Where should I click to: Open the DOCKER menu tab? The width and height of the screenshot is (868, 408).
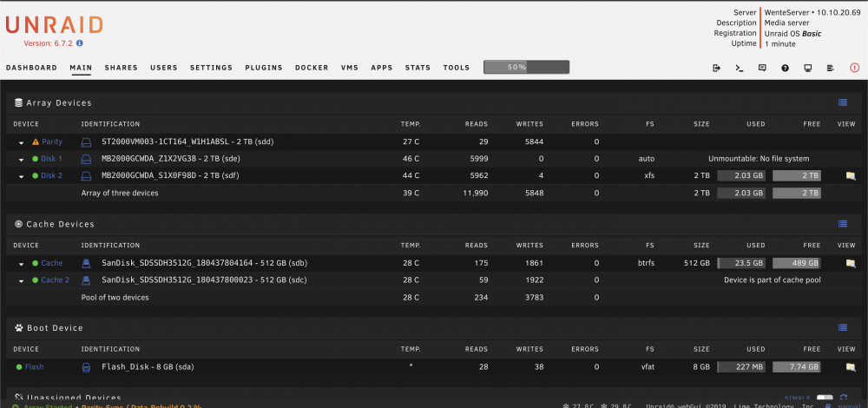pyautogui.click(x=312, y=68)
